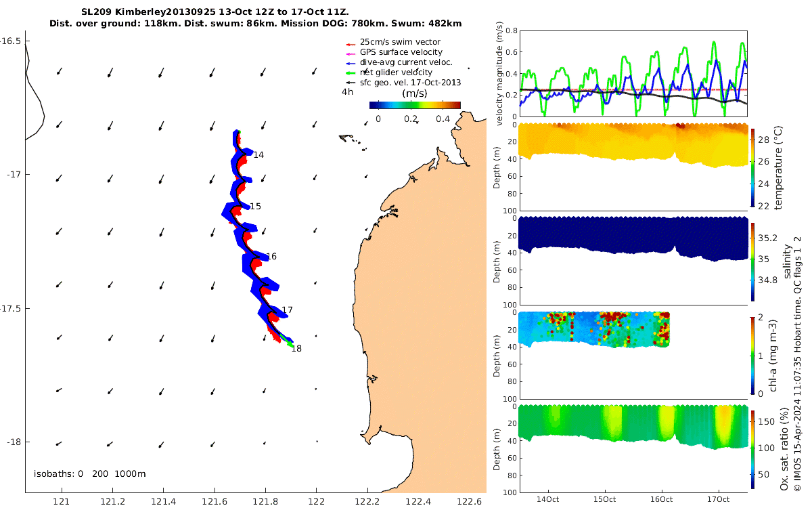Click the '14Oct' time axis tick label
The height and width of the screenshot is (508, 812).
tap(548, 499)
